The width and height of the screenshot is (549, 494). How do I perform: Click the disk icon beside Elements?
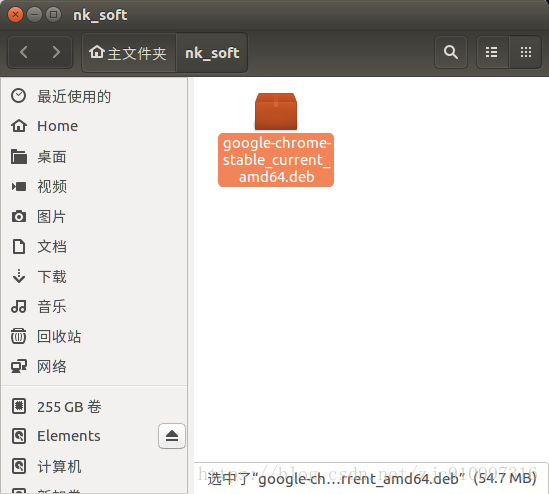pos(19,436)
